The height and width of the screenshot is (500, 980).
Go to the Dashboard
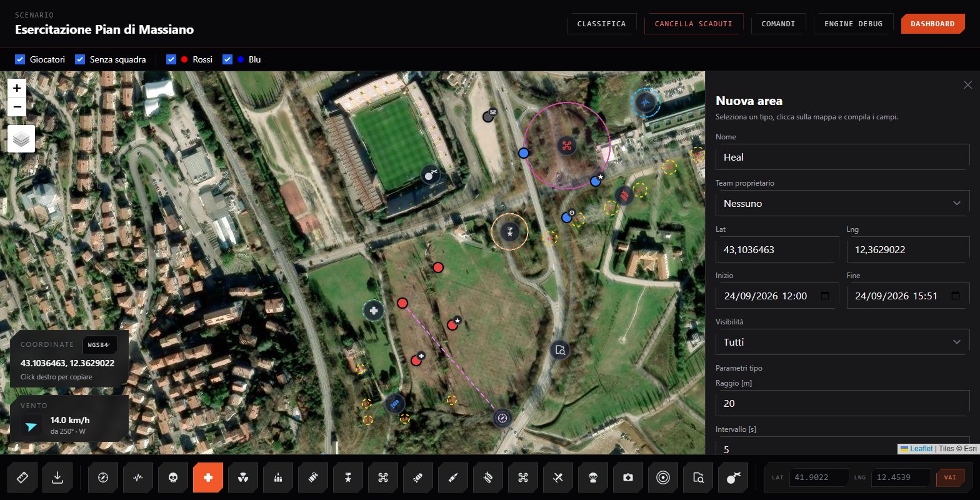coord(932,24)
